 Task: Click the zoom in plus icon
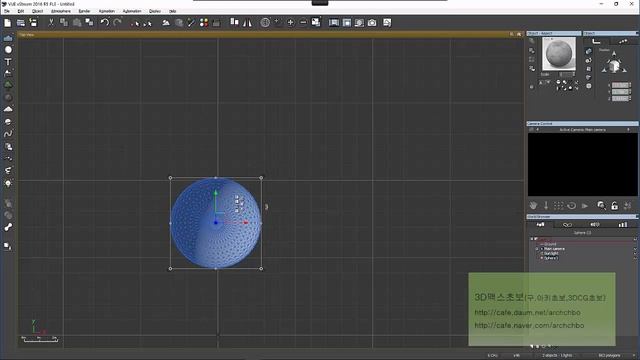(x=291, y=22)
